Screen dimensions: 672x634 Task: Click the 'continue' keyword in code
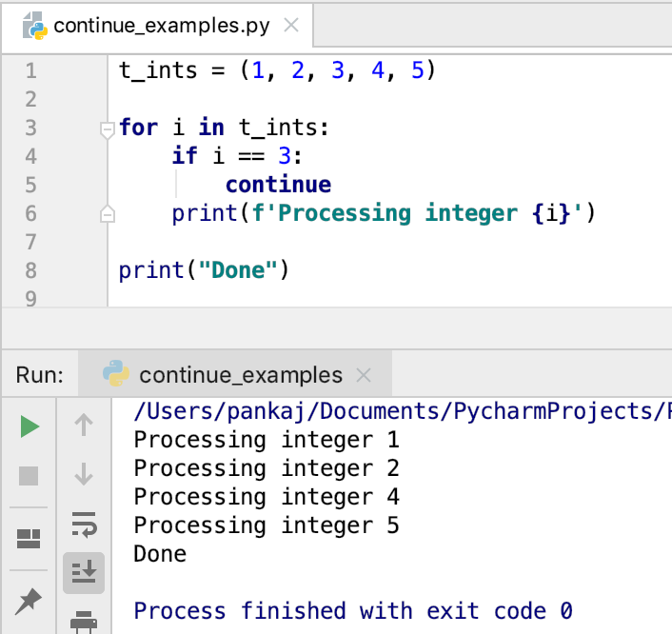click(279, 185)
